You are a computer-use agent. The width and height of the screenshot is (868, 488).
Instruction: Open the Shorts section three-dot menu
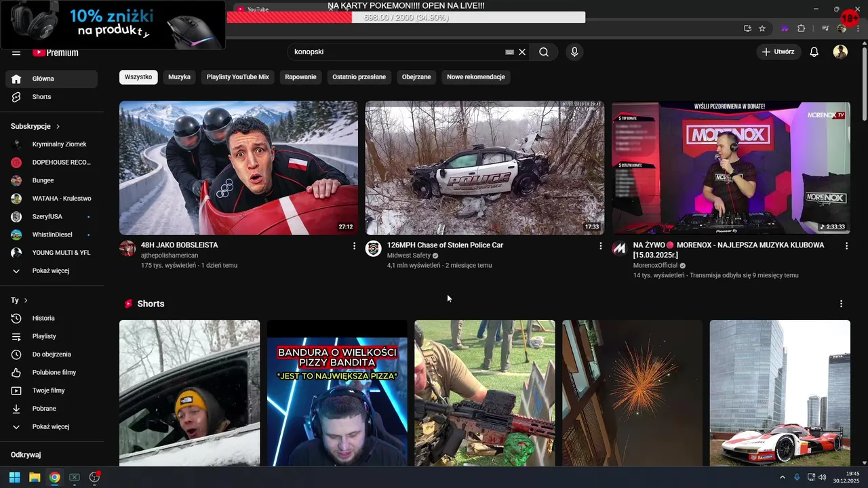[842, 304]
